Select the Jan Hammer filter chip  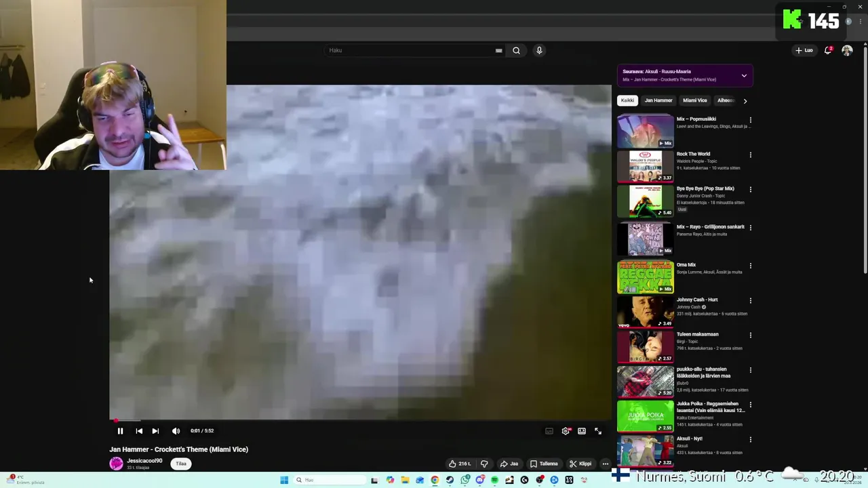658,100
